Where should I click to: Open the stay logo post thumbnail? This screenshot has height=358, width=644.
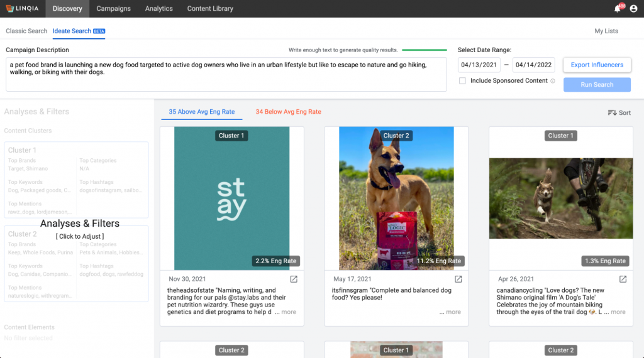(x=231, y=198)
